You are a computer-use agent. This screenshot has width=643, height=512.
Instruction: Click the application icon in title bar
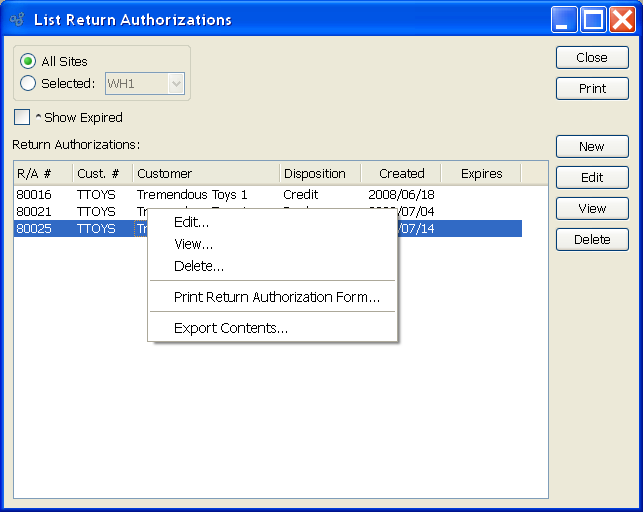click(x=16, y=19)
